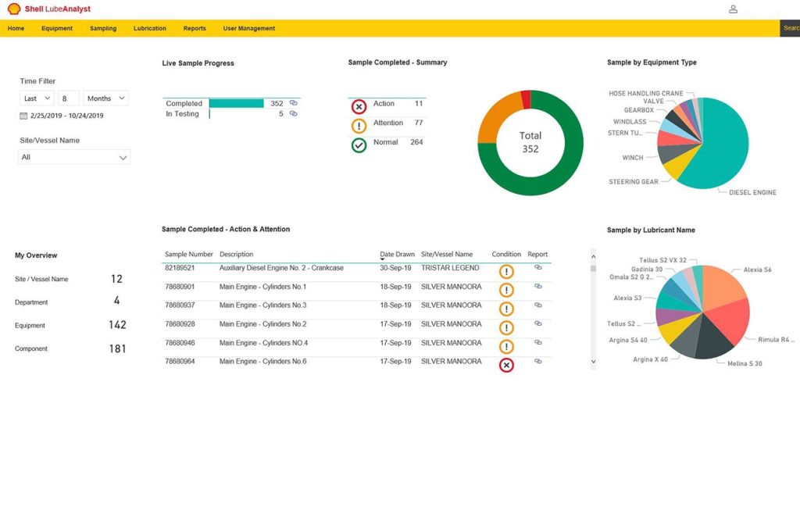Open link icon beside Completed count

click(294, 103)
